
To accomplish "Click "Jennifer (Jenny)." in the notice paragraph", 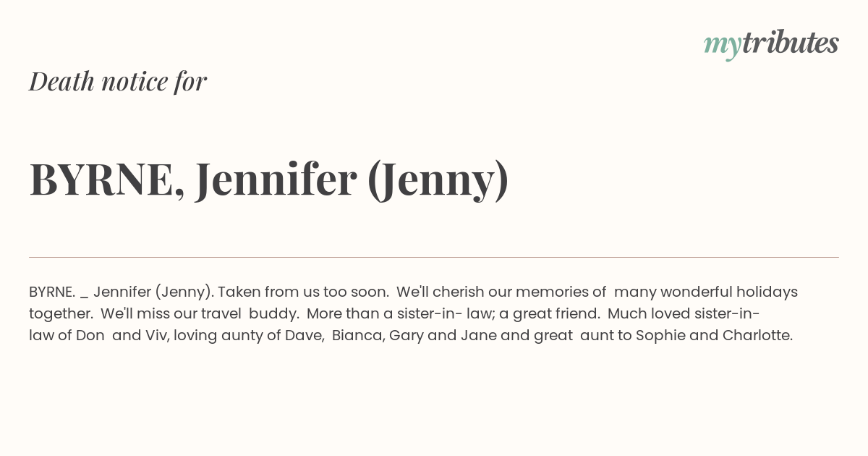I will coord(153,292).
